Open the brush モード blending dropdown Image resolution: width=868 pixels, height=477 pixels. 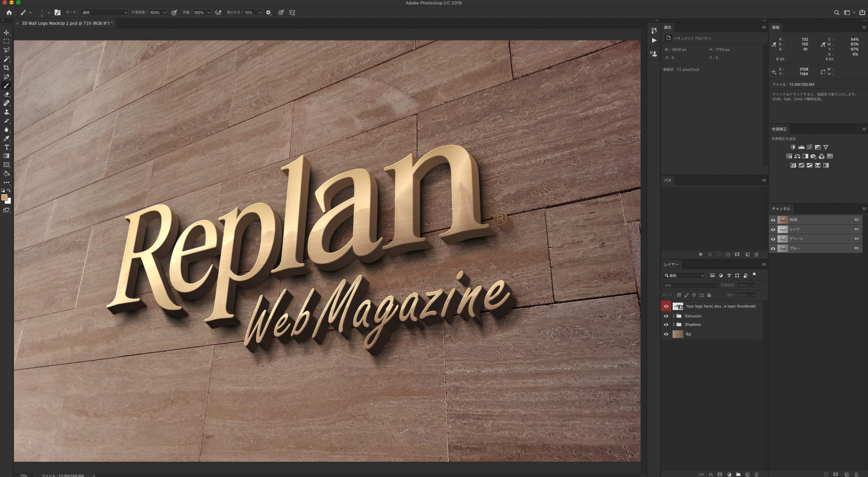[104, 13]
